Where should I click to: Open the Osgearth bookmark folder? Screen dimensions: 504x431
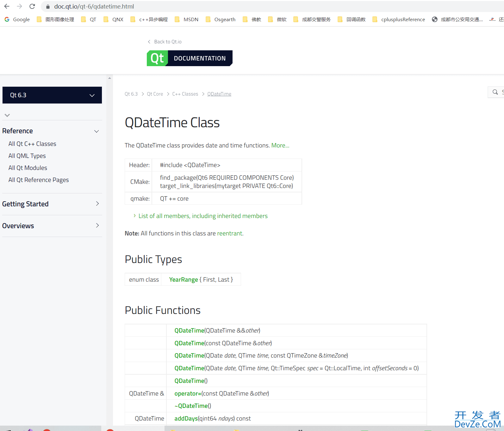(x=221, y=19)
